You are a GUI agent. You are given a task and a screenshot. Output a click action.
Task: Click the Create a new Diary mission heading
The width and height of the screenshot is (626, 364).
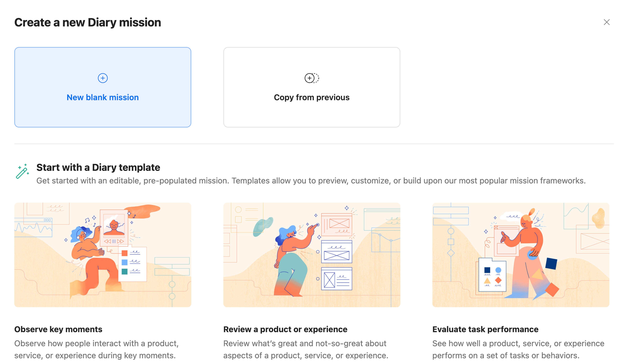(87, 22)
